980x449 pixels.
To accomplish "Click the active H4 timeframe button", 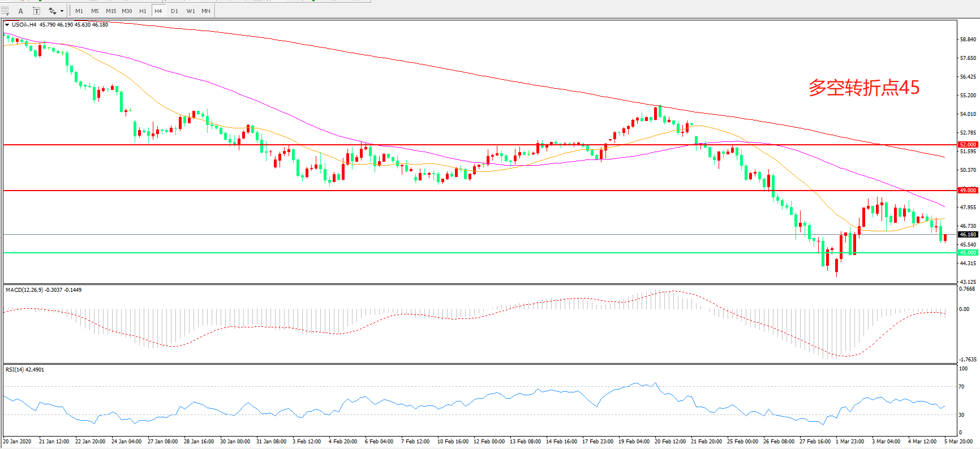I will tap(158, 11).
